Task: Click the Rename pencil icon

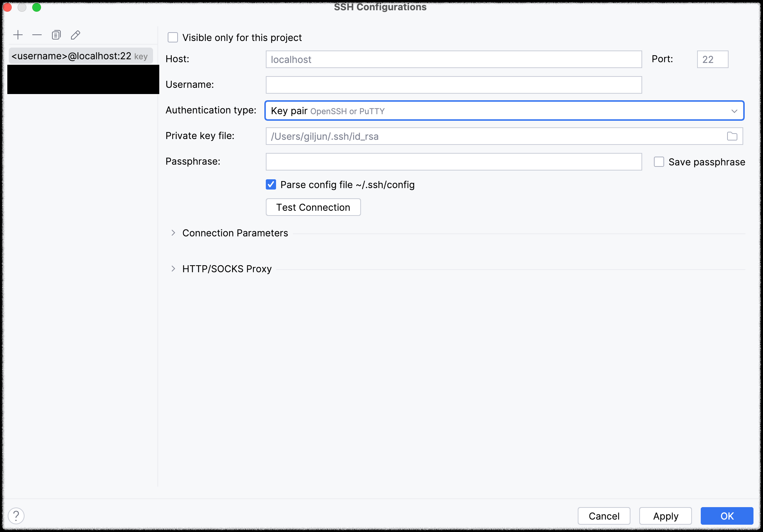Action: [x=75, y=35]
